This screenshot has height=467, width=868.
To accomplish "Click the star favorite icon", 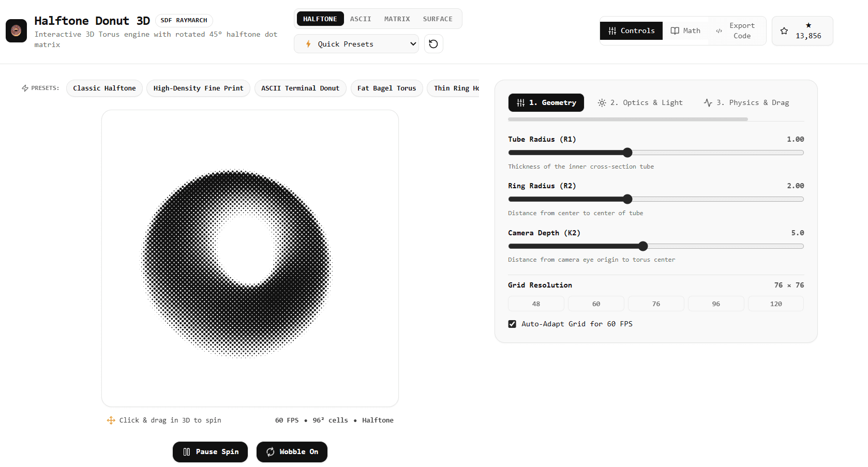I will pyautogui.click(x=784, y=31).
